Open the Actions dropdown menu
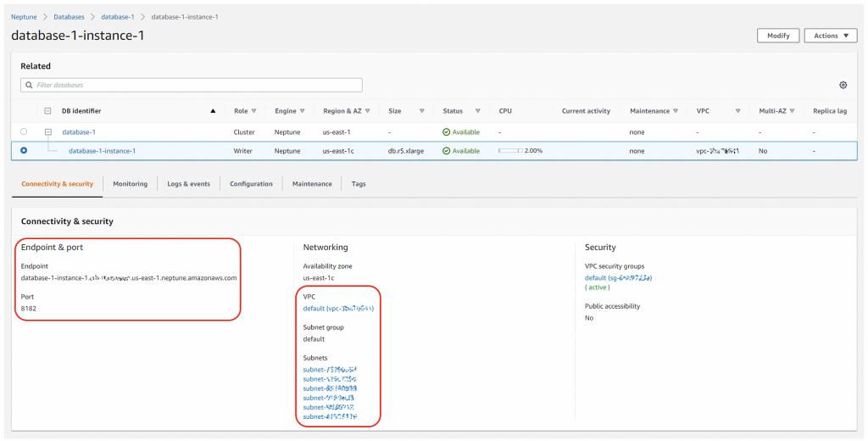The height and width of the screenshot is (441, 868). (x=830, y=36)
